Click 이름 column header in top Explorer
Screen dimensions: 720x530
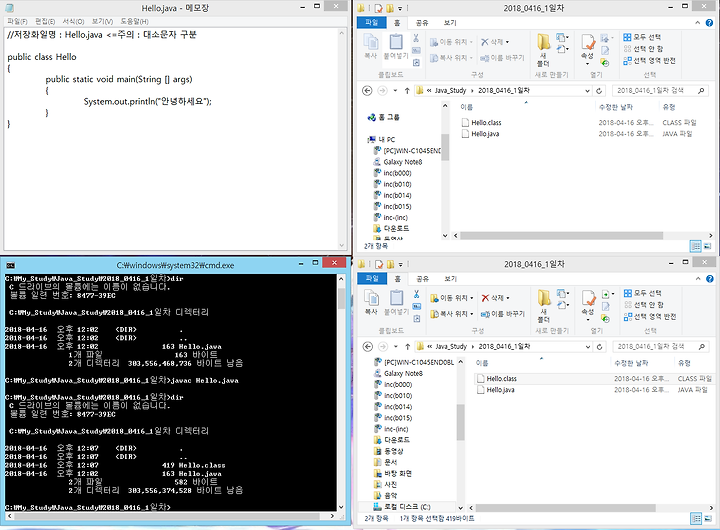[x=467, y=107]
